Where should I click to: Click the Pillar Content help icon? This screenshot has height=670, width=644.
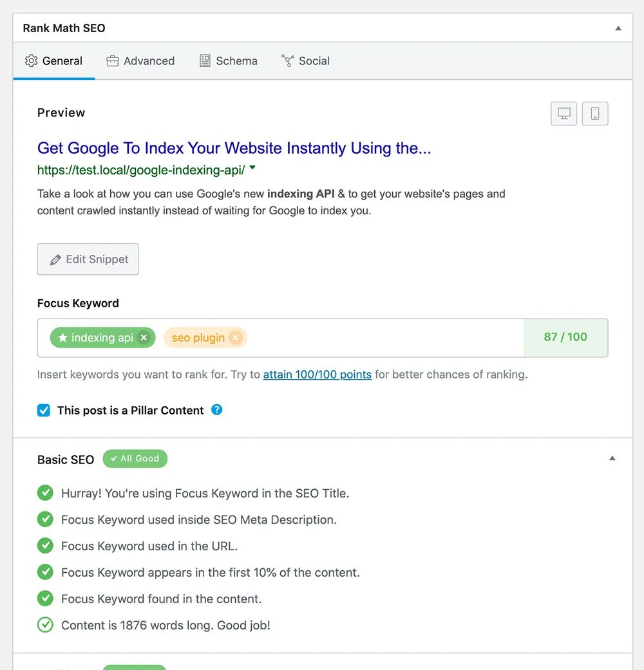tap(217, 409)
